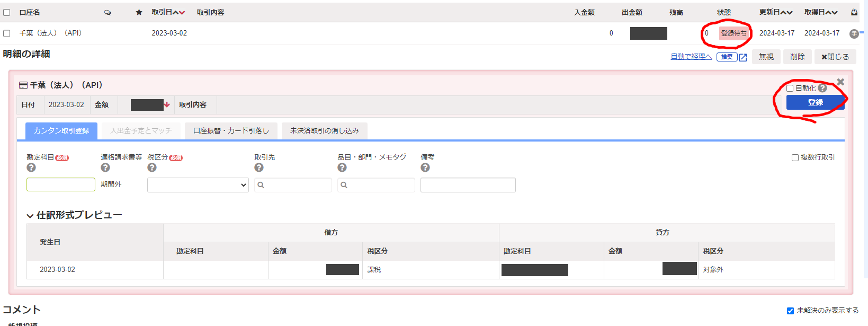This screenshot has height=326, width=868.
Task: Tick the select-all checkbox in the table header
Action: [7, 12]
